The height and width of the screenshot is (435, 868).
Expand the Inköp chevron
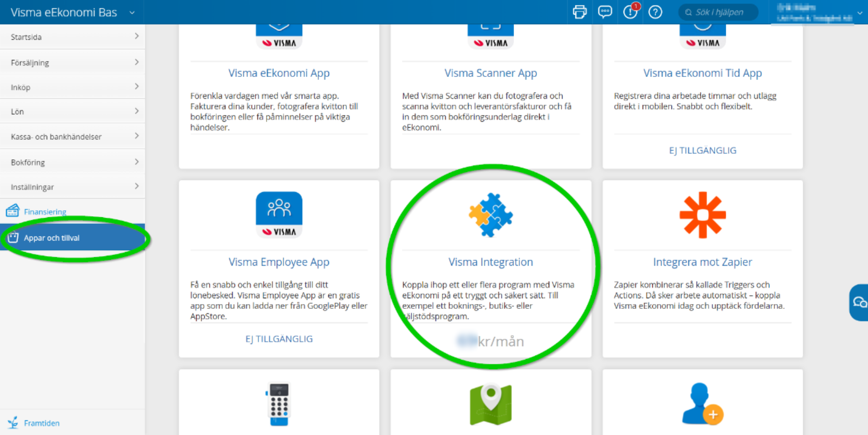[137, 86]
